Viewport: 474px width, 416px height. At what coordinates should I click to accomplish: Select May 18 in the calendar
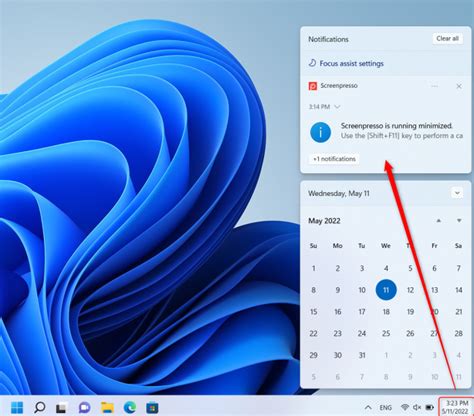[x=386, y=312]
